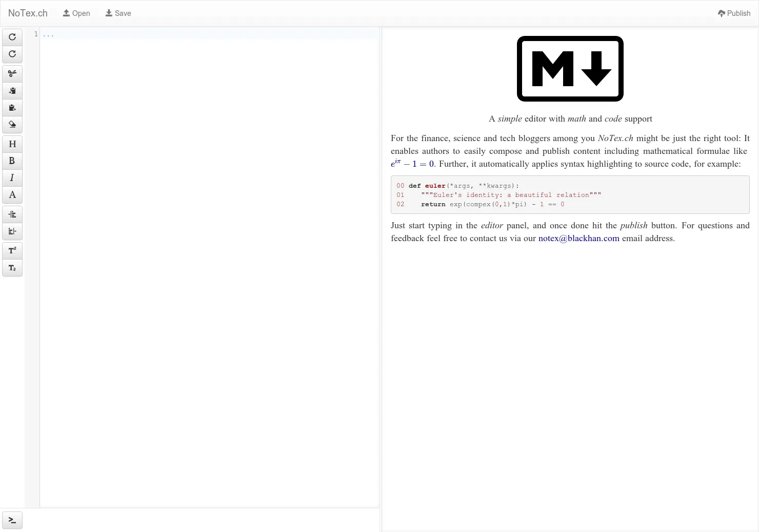Apply superscript with the T² button

[x=12, y=251]
